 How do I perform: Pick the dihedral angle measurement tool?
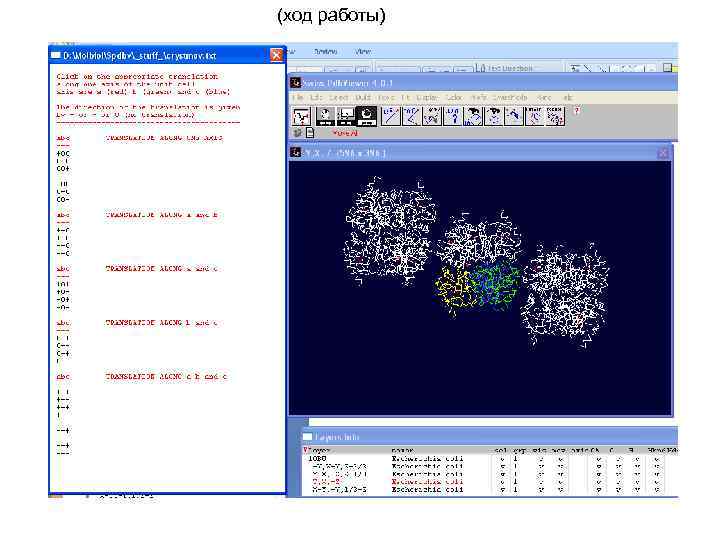pyautogui.click(x=432, y=116)
